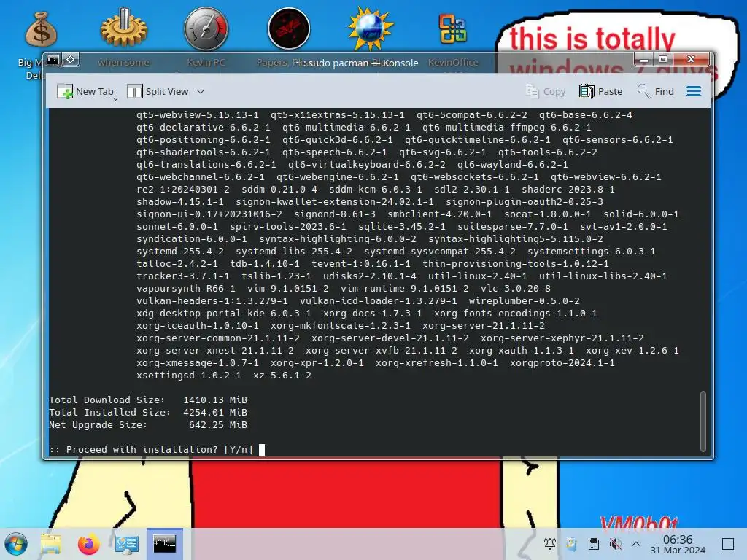Click the package text xorgproto-2024.1-1
Viewport: 747px width, 560px height.
[x=562, y=363]
